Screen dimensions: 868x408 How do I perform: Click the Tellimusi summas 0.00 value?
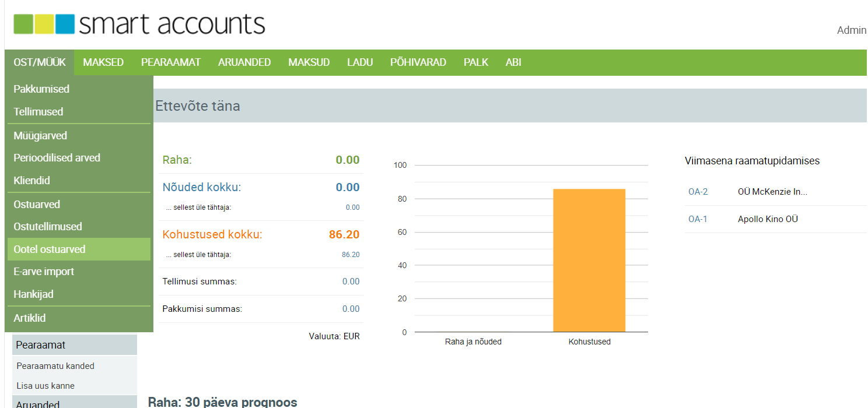click(351, 282)
